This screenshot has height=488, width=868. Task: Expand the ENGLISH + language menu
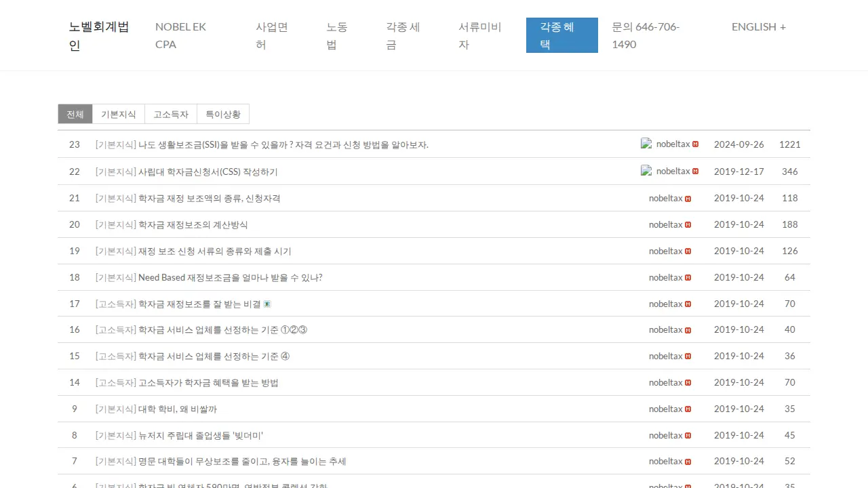759,27
